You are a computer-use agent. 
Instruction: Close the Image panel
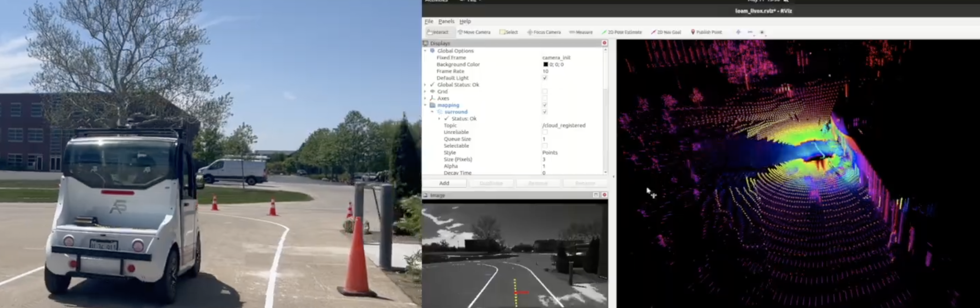click(604, 195)
